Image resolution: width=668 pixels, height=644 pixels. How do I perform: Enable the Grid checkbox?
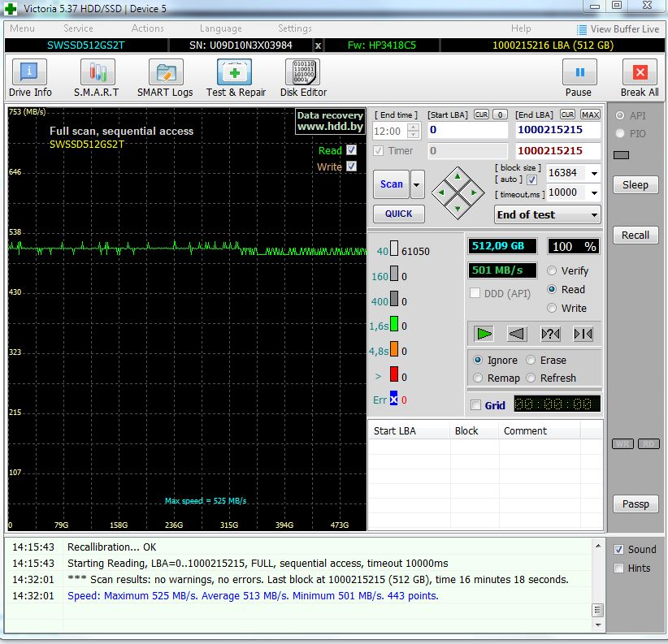(475, 405)
